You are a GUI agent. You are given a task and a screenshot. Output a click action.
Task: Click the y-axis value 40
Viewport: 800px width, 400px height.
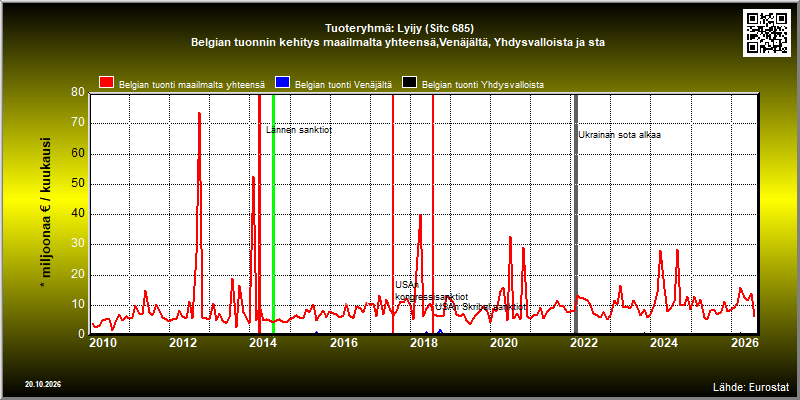pos(78,214)
